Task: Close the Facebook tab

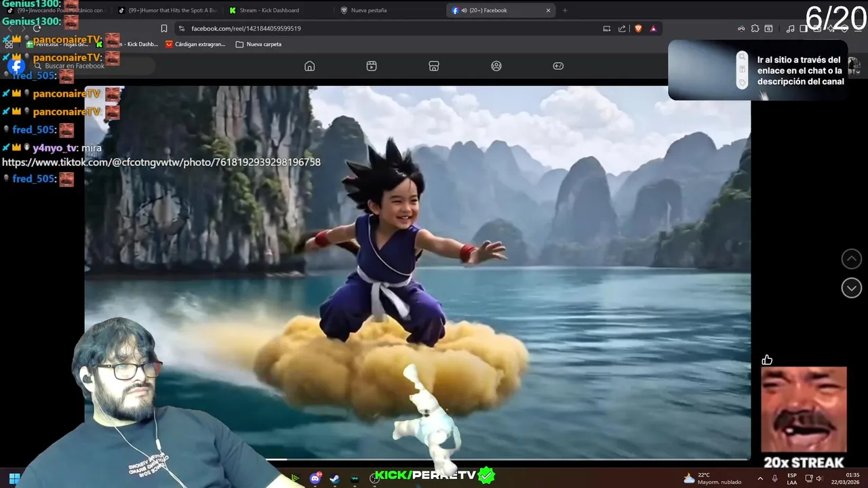Action: pos(548,10)
